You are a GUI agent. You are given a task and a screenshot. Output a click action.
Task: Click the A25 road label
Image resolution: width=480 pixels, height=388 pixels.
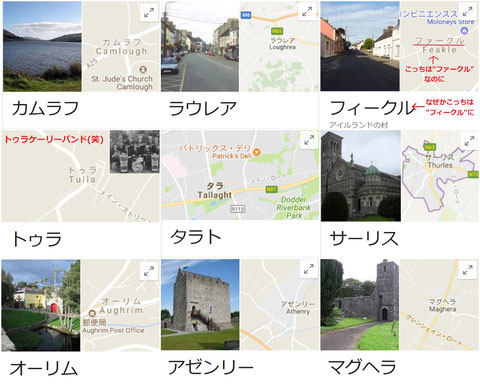pyautogui.click(x=92, y=63)
